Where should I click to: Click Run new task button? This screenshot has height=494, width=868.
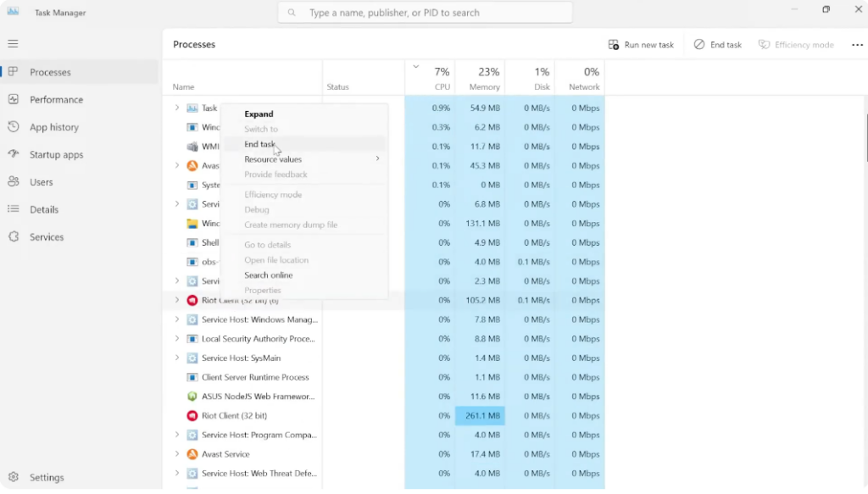[x=641, y=45]
